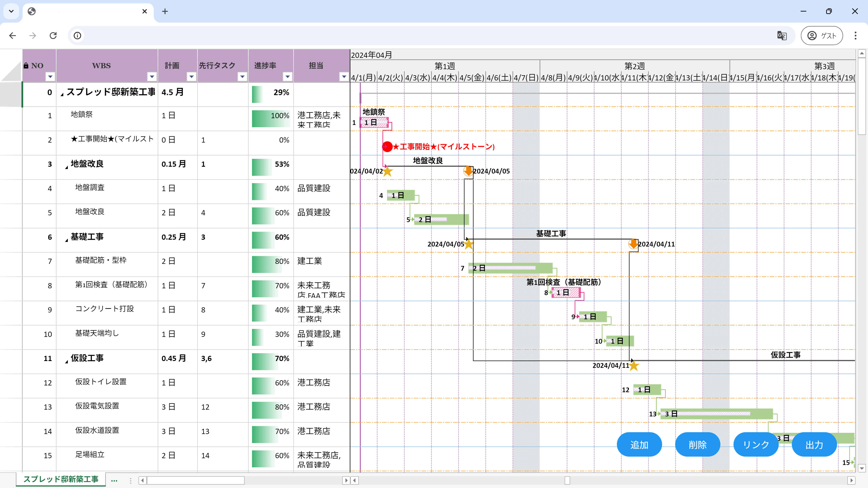
Task: Open the WBS column filter dropdown
Action: [x=152, y=77]
